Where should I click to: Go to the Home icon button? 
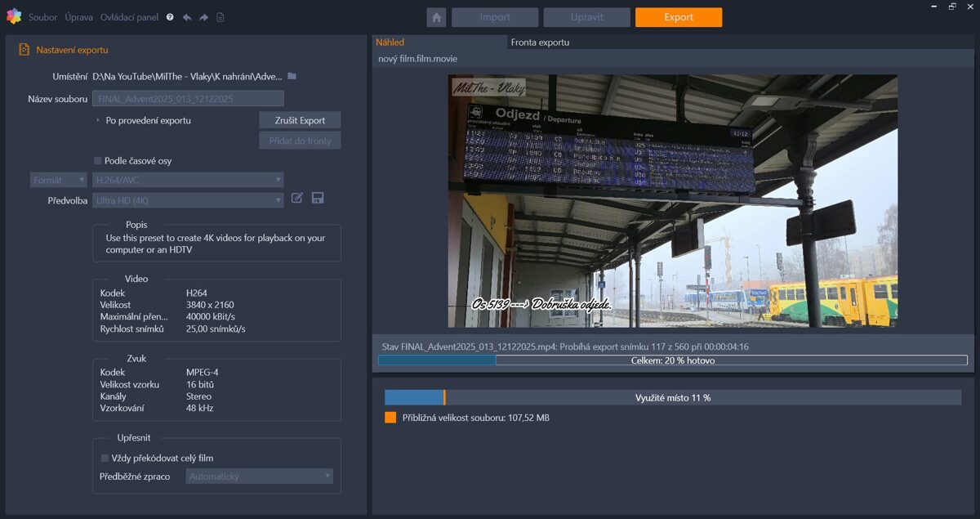436,17
